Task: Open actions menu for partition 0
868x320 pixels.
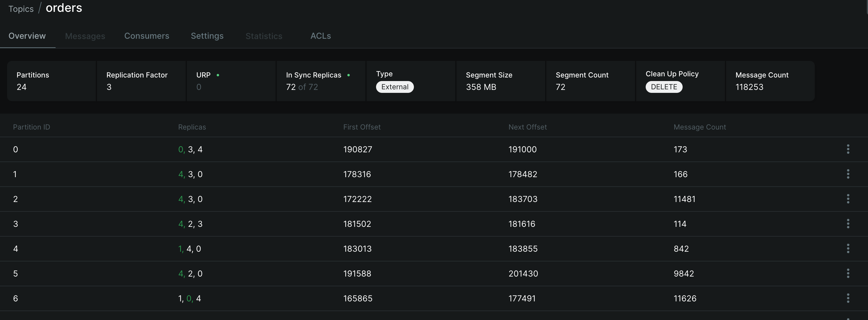Action: [x=848, y=149]
